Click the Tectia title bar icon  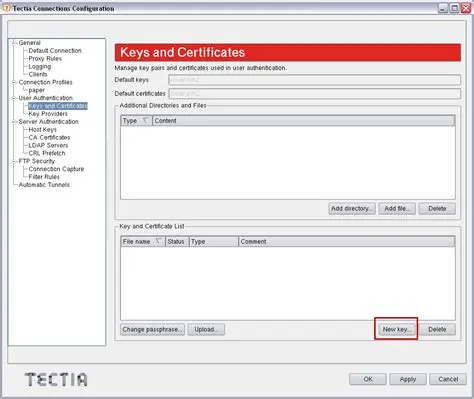[x=7, y=8]
